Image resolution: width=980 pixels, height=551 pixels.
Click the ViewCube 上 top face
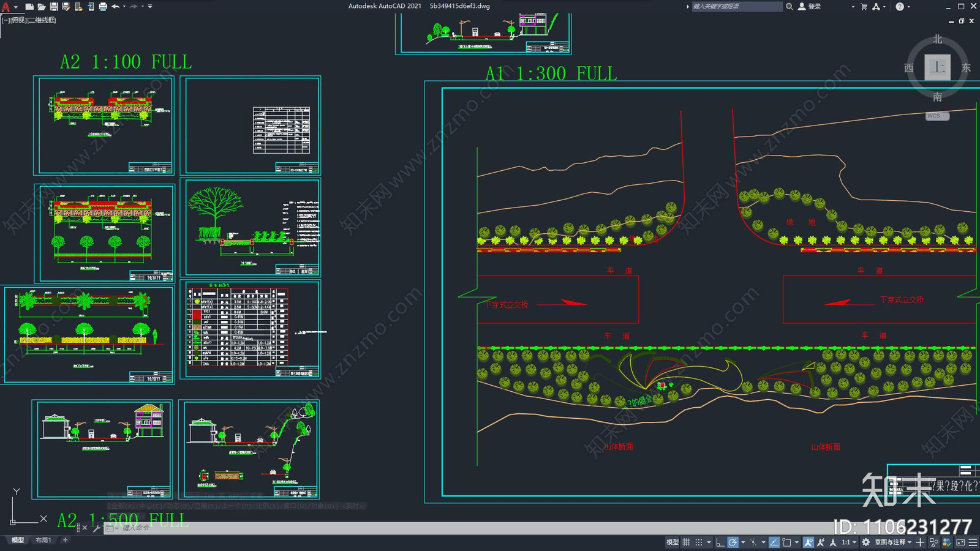point(937,67)
